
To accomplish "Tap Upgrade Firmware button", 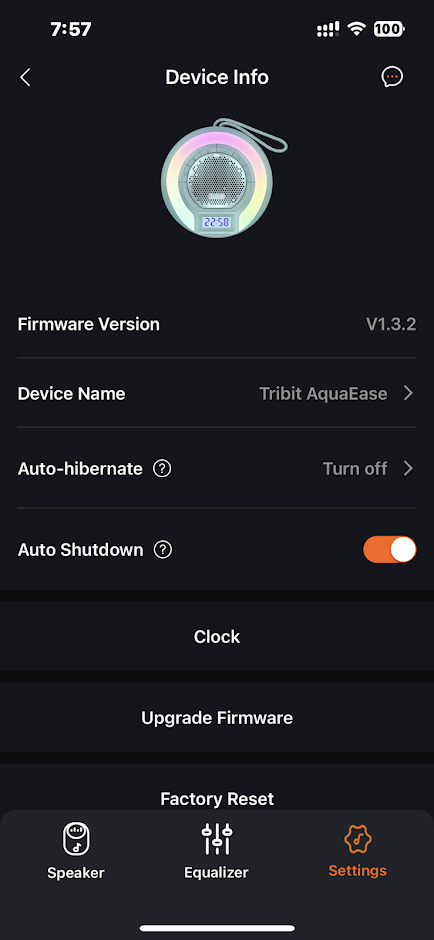I will pyautogui.click(x=217, y=718).
